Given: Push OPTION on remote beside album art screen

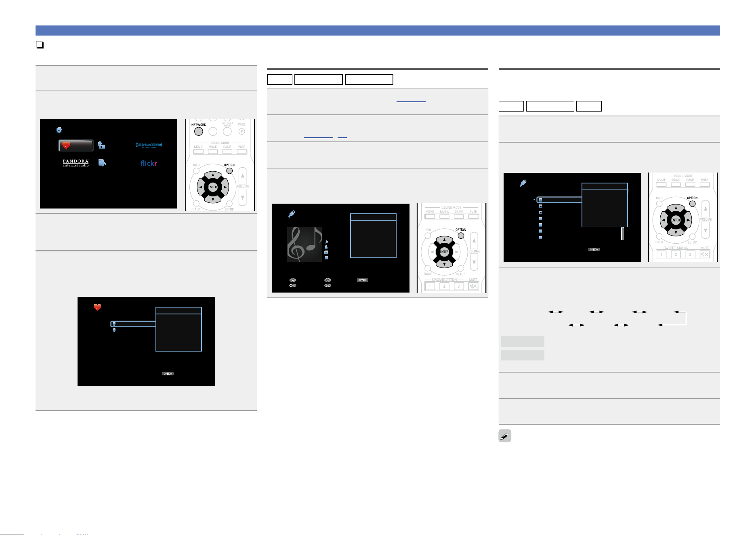Looking at the screenshot, I should 461,236.
